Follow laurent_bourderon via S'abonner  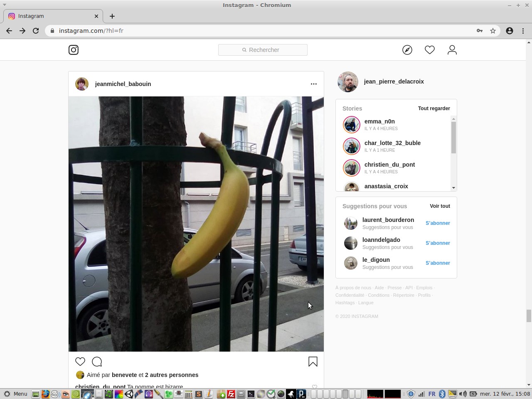click(x=438, y=223)
